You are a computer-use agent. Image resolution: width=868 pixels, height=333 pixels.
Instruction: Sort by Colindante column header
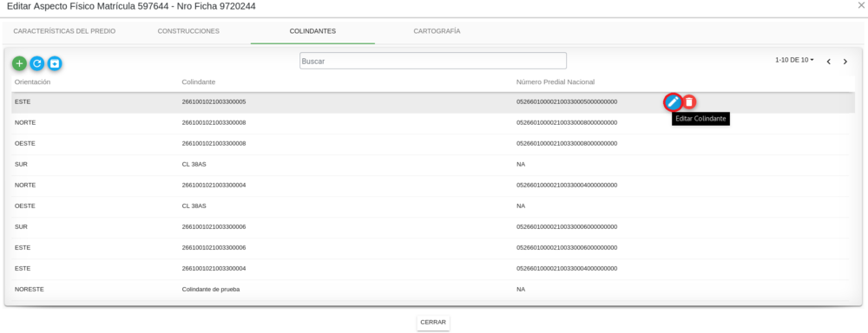[x=198, y=82]
